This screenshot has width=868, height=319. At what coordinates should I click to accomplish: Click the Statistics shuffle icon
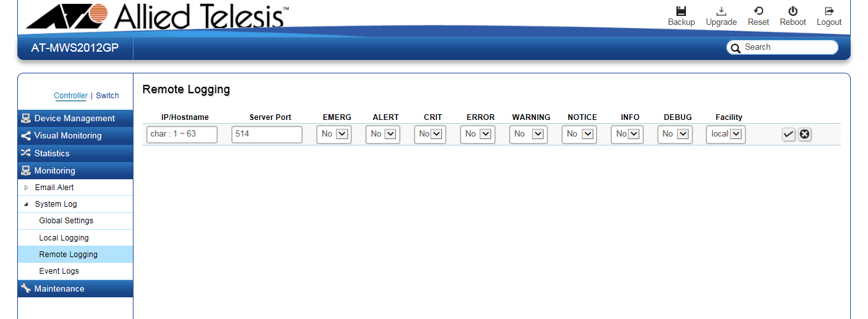pyautogui.click(x=26, y=153)
